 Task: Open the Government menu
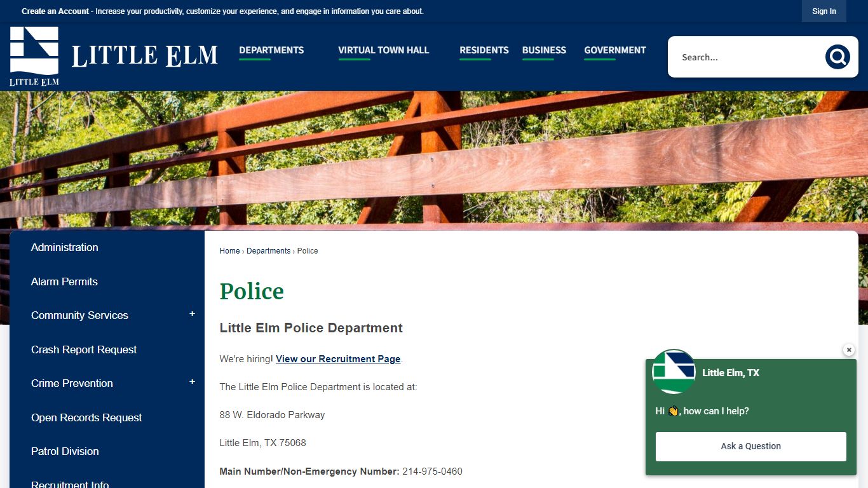pyautogui.click(x=614, y=51)
